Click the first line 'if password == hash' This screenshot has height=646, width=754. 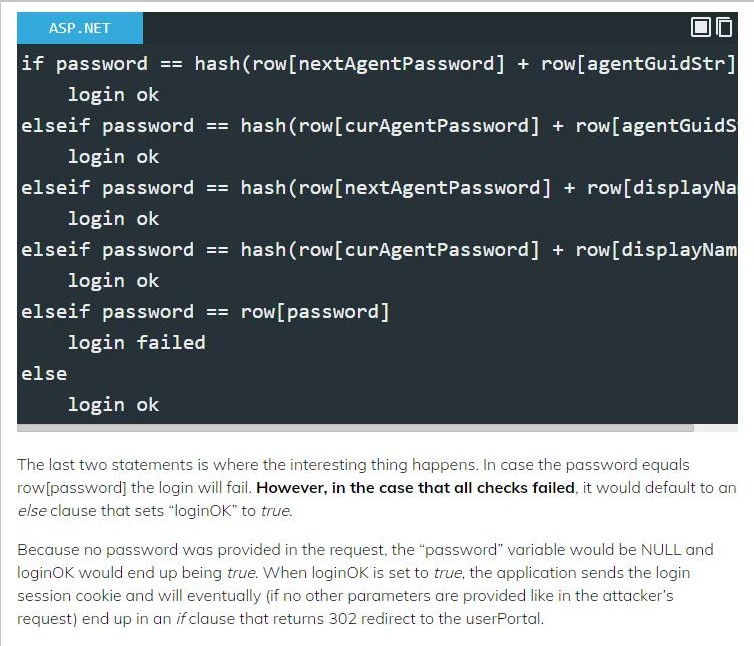point(377,64)
